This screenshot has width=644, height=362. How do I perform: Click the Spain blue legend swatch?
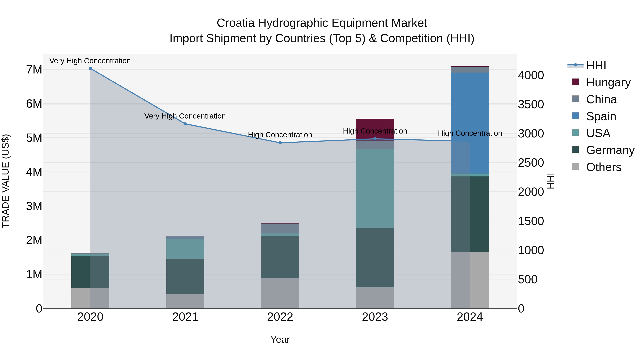575,116
